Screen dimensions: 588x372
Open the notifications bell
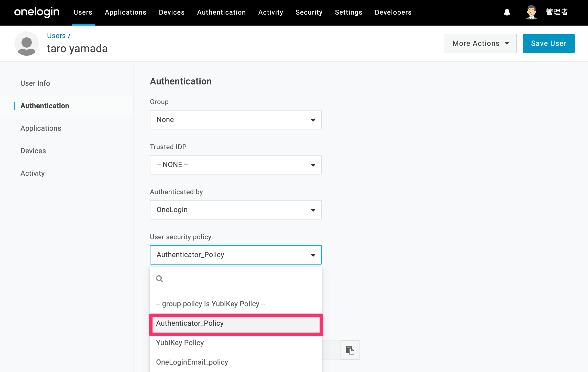pyautogui.click(x=507, y=12)
